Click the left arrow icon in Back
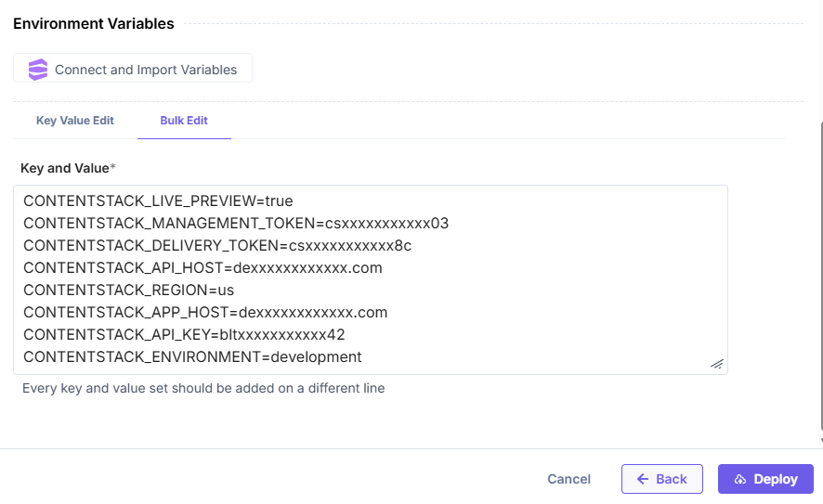 [x=643, y=479]
